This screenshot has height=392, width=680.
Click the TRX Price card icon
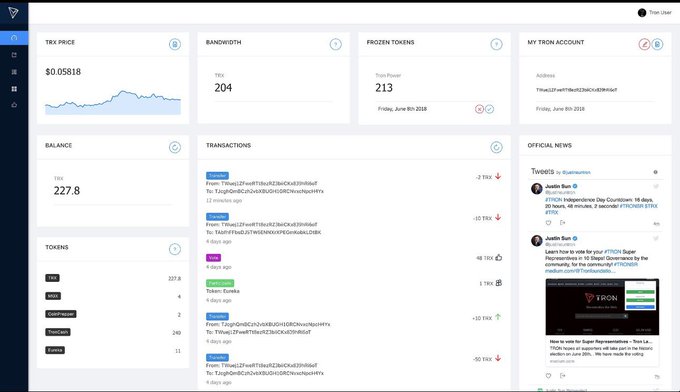coord(175,44)
